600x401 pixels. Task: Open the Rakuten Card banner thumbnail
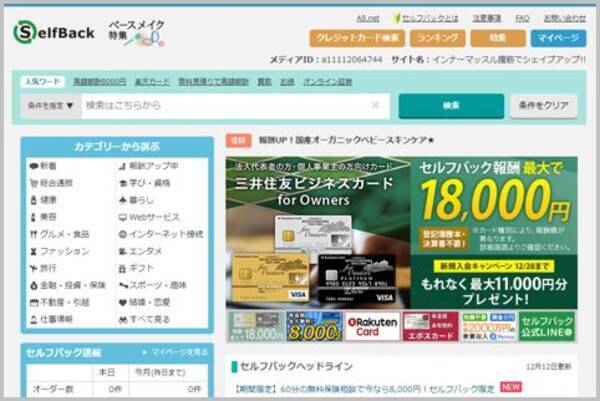click(372, 326)
